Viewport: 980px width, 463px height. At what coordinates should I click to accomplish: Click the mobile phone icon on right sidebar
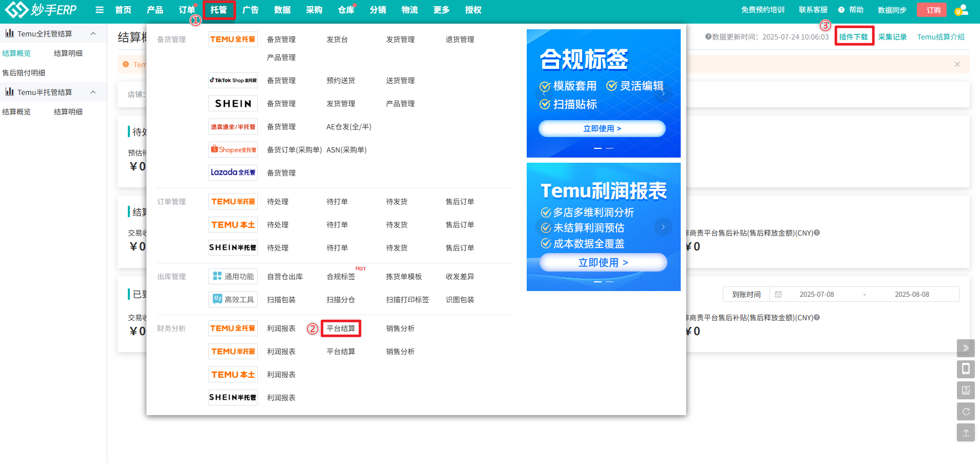(966, 369)
